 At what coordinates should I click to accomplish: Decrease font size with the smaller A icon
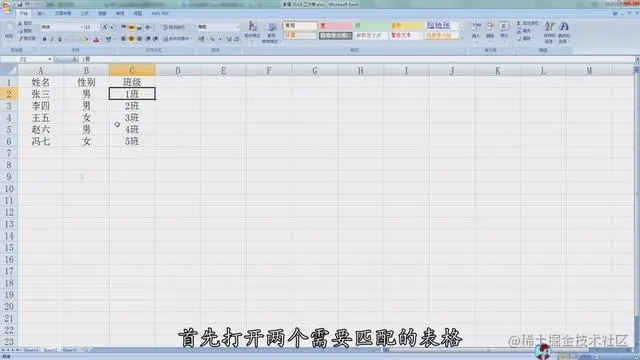112,27
